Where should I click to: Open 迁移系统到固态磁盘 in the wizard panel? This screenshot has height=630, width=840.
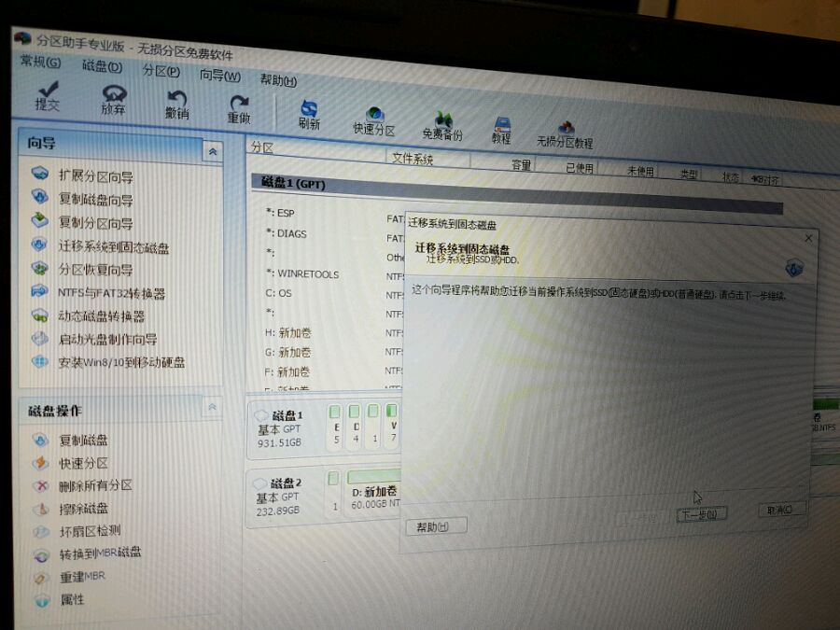point(100,245)
